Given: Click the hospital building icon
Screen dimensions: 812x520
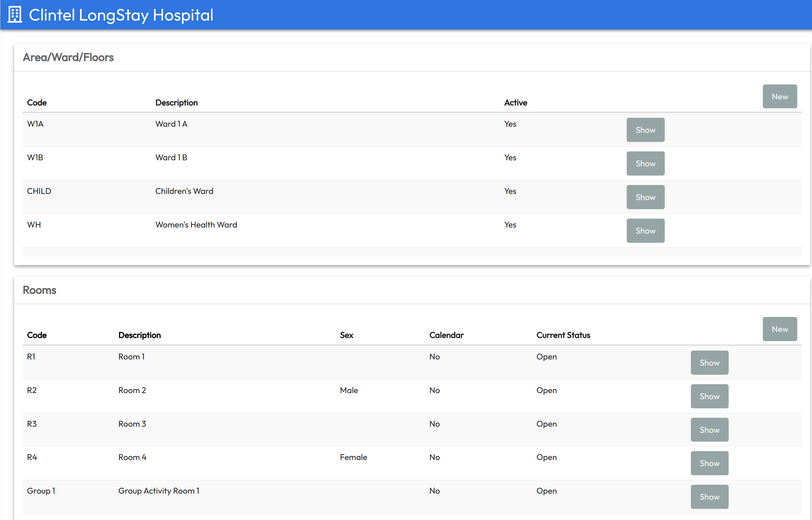Looking at the screenshot, I should click(x=15, y=15).
